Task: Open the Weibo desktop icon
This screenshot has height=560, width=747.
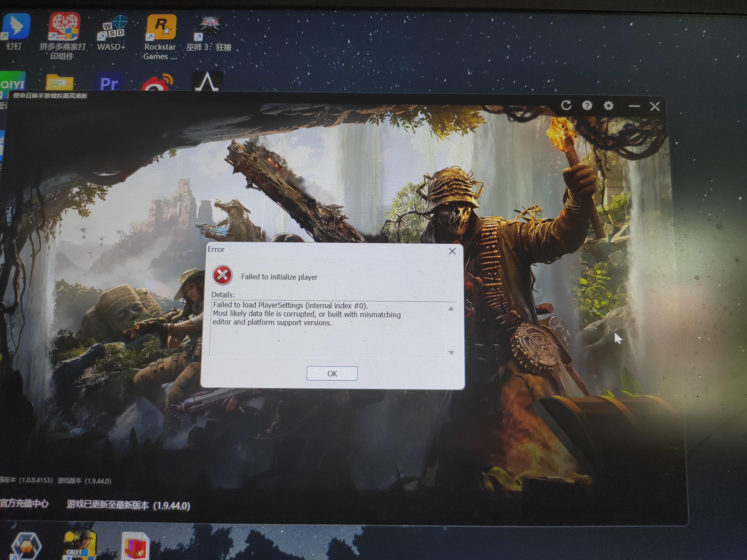Action: point(157,82)
